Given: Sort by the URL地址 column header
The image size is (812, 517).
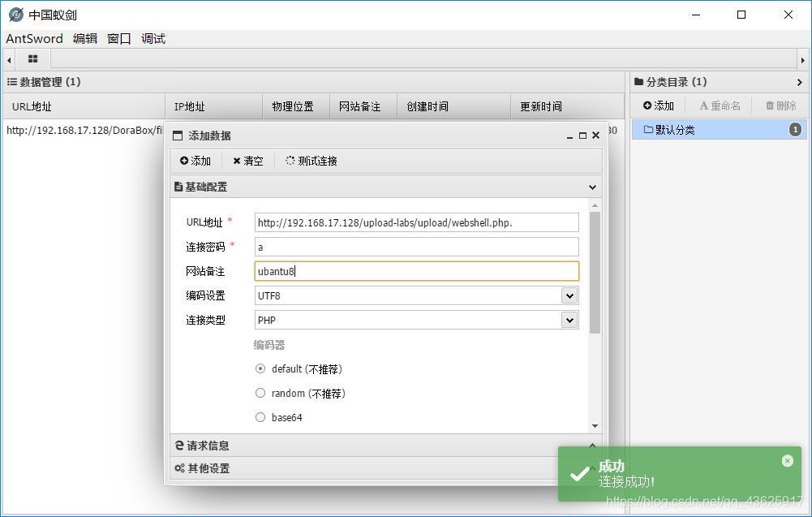Looking at the screenshot, I should click(x=84, y=106).
